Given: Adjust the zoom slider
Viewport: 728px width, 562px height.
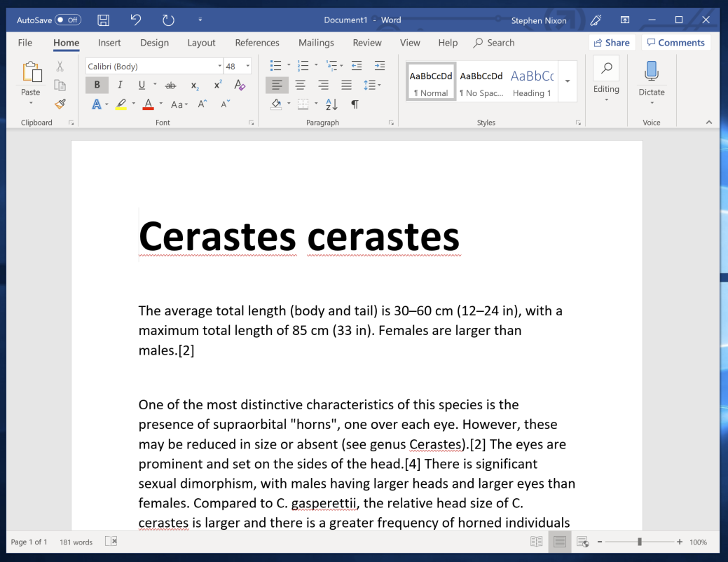Looking at the screenshot, I should coord(640,542).
